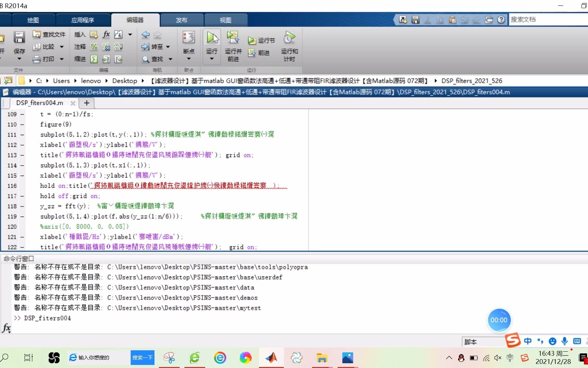Click the 搜索文档 search field
Image resolution: width=588 pixels, height=368 pixels.
tap(548, 20)
